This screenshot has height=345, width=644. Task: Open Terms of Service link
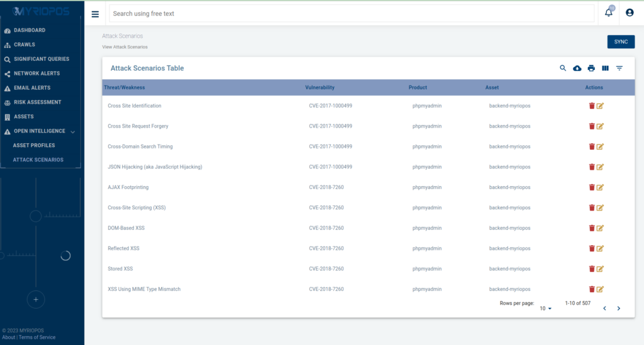point(37,337)
